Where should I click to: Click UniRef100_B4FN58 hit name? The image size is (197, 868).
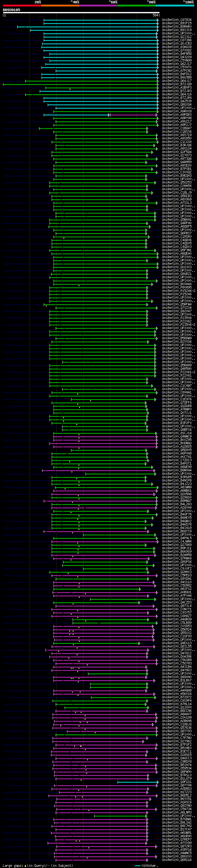pos(176,54)
